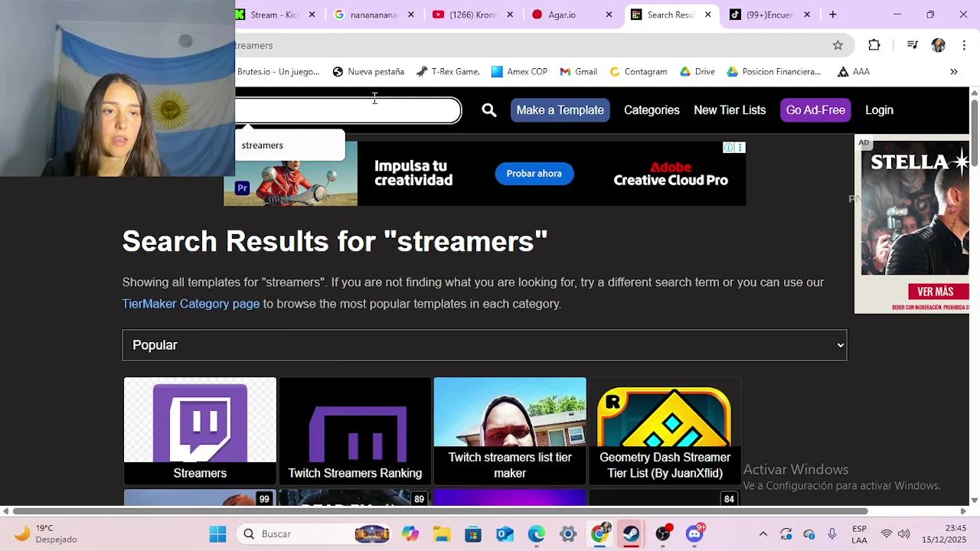Open the Windows Start menu
Viewport: 980px width, 551px height.
pos(217,533)
